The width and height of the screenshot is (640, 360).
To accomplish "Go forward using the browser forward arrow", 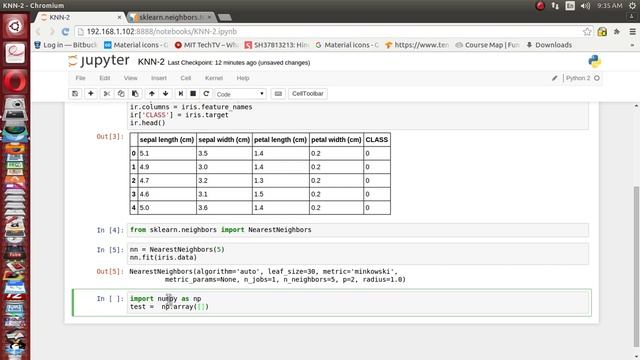I will (x=51, y=31).
